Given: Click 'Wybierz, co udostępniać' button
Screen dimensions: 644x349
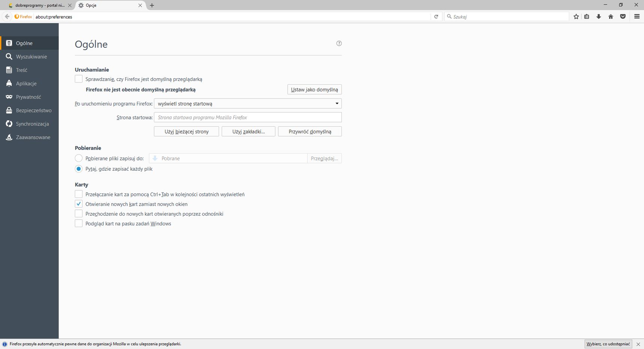Looking at the screenshot, I should [x=608, y=344].
